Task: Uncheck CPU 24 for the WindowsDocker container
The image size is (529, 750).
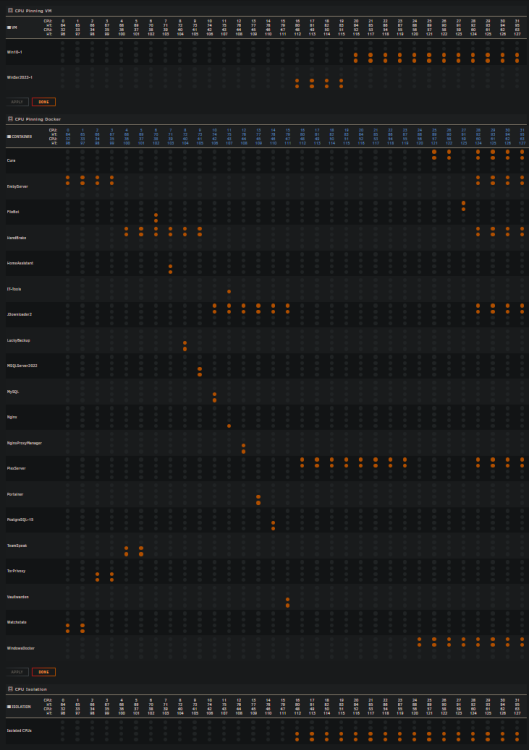Action: point(419,639)
